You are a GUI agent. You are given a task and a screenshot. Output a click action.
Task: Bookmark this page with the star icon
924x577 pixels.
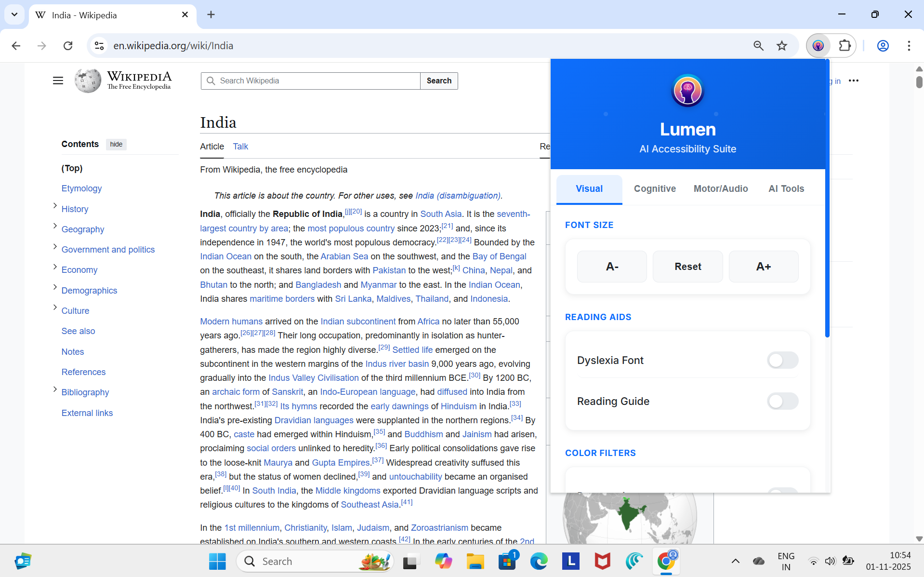[x=782, y=46]
